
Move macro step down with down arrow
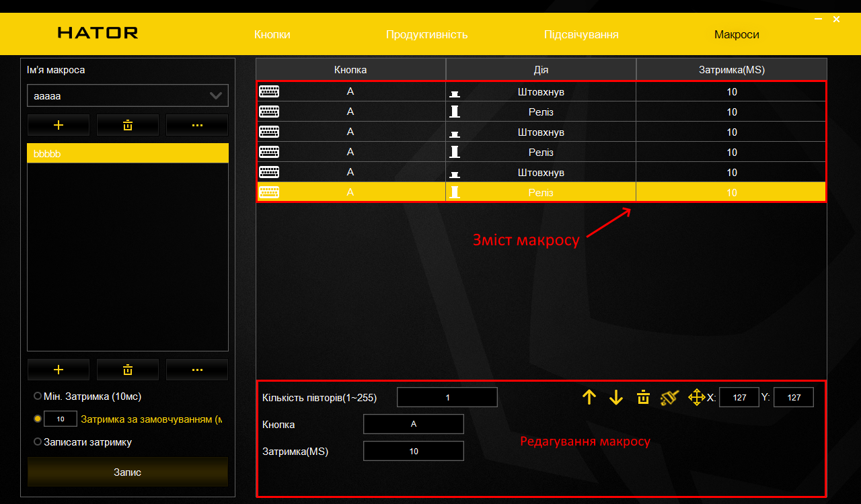(x=616, y=397)
